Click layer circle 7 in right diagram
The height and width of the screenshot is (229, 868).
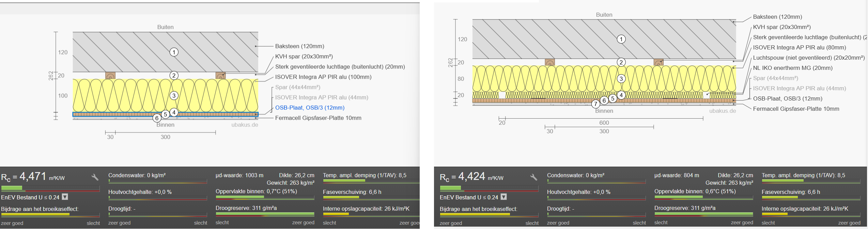point(595,104)
